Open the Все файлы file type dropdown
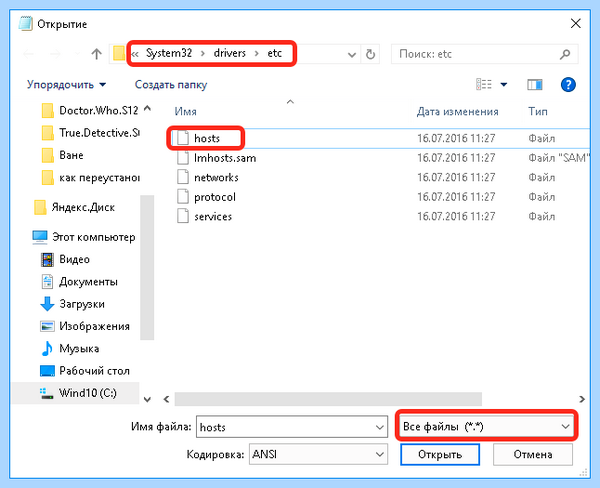The height and width of the screenshot is (488, 600). [486, 426]
